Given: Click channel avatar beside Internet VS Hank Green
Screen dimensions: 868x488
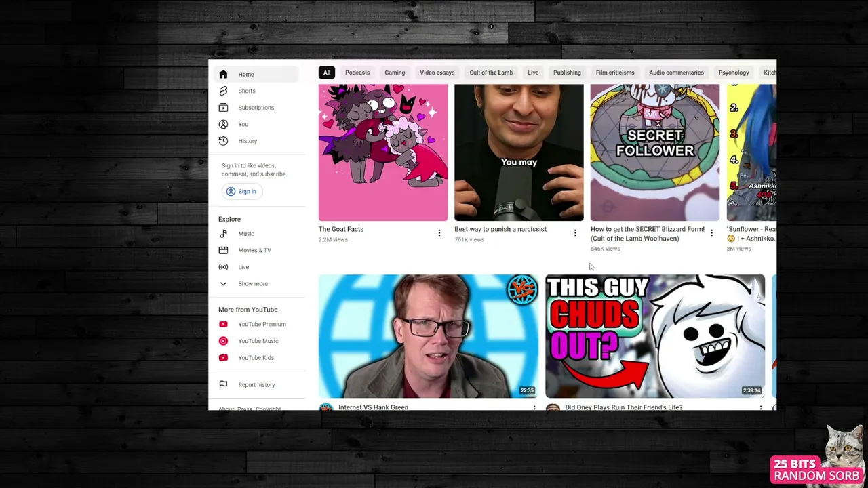Looking at the screenshot, I should [326, 407].
